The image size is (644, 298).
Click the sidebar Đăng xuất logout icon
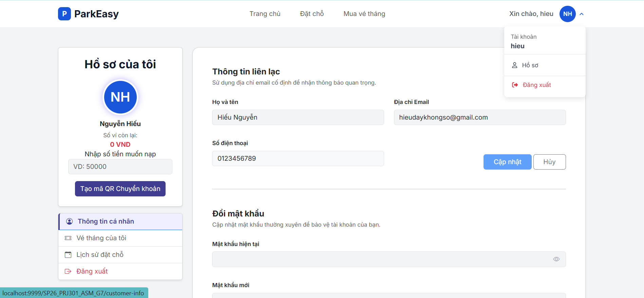[68, 271]
